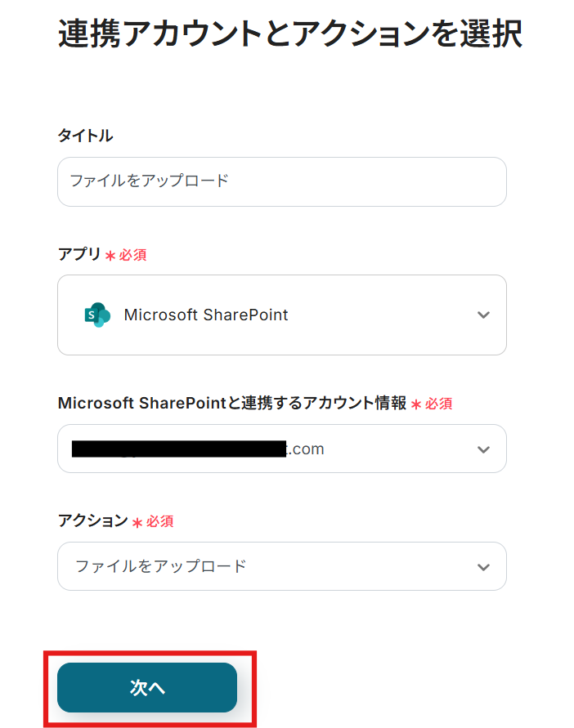Click the red asterisk next to アプリ
The image size is (574, 728).
(x=110, y=256)
